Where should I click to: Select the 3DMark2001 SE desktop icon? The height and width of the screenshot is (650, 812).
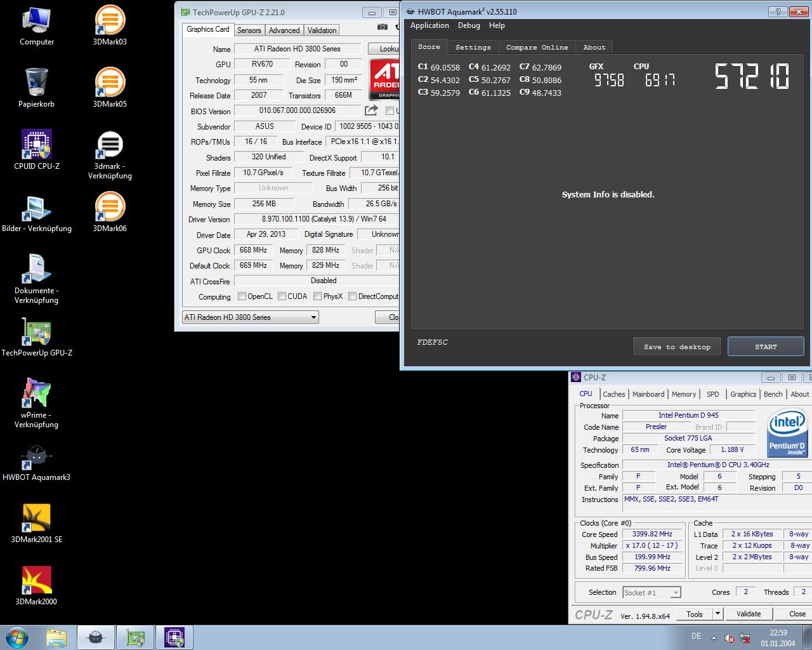37,524
